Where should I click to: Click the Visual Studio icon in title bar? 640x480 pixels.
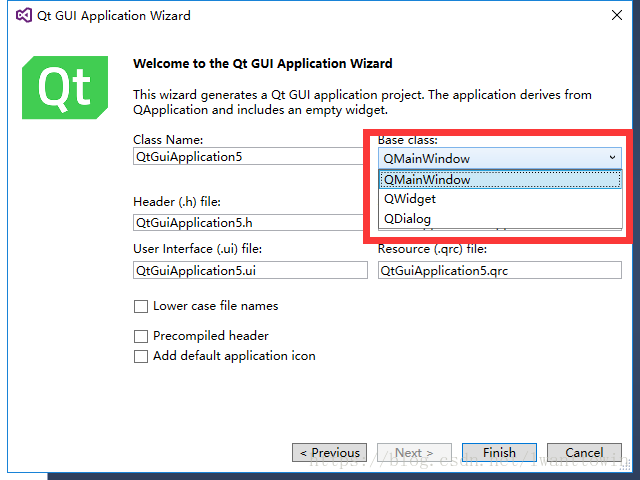click(24, 16)
